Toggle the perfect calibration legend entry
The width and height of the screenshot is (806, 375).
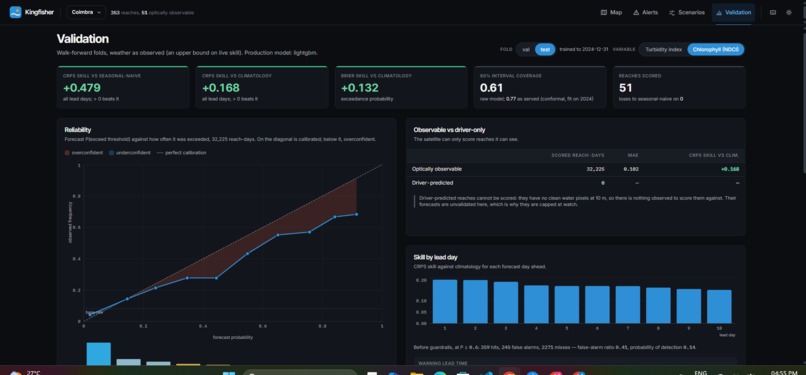coord(181,153)
